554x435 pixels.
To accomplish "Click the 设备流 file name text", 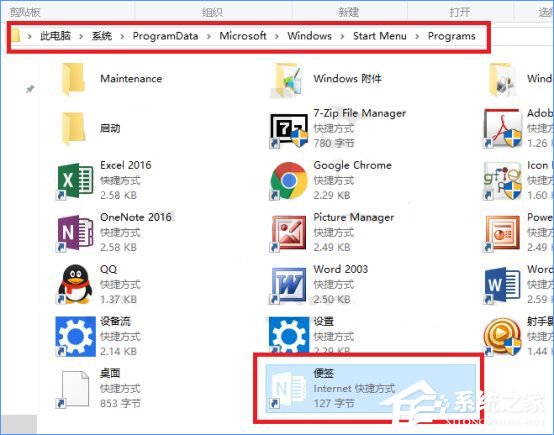I will point(115,321).
